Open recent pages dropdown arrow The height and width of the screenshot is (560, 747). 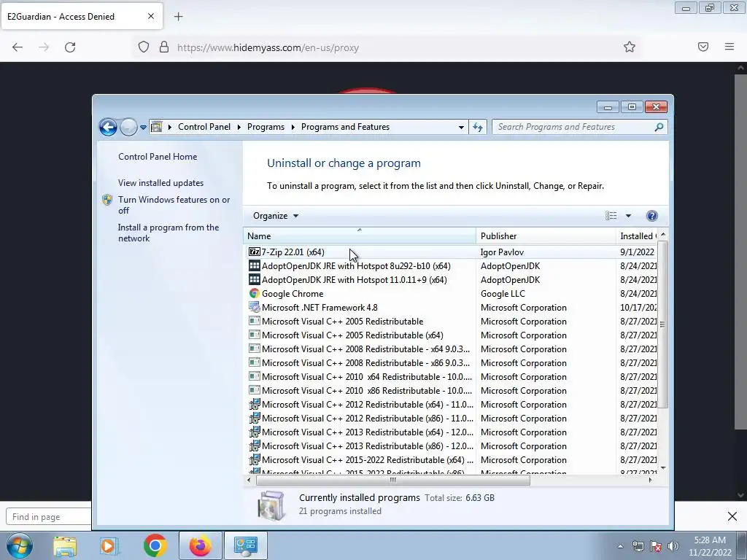coord(143,127)
